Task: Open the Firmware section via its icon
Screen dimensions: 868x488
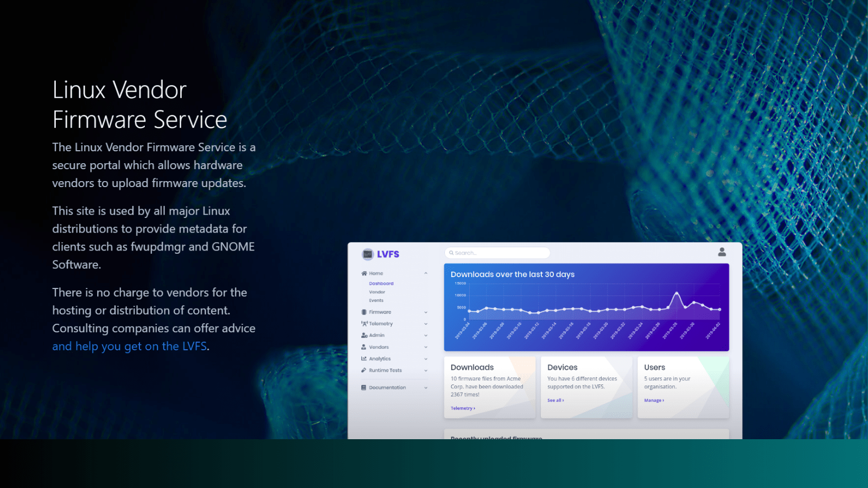Action: (x=364, y=312)
